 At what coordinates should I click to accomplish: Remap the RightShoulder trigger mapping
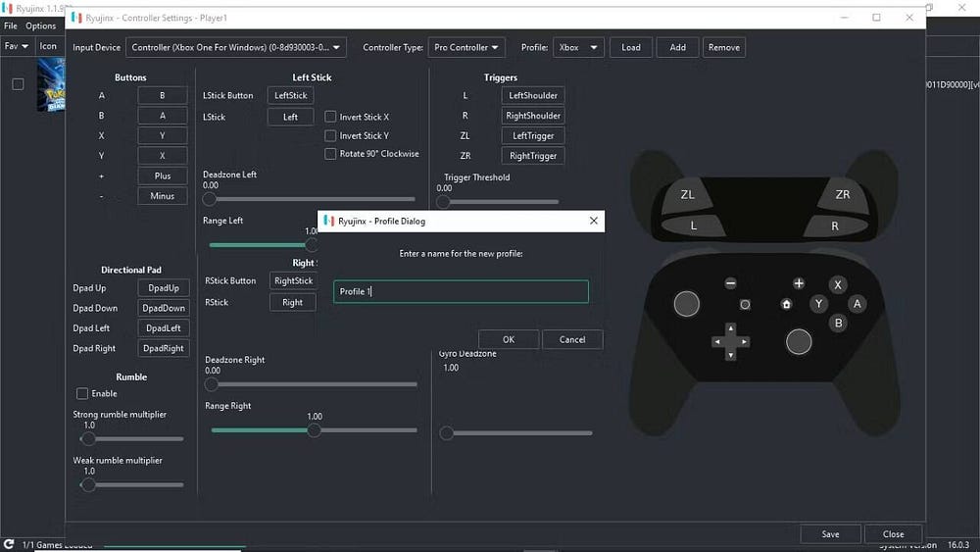pyautogui.click(x=532, y=116)
